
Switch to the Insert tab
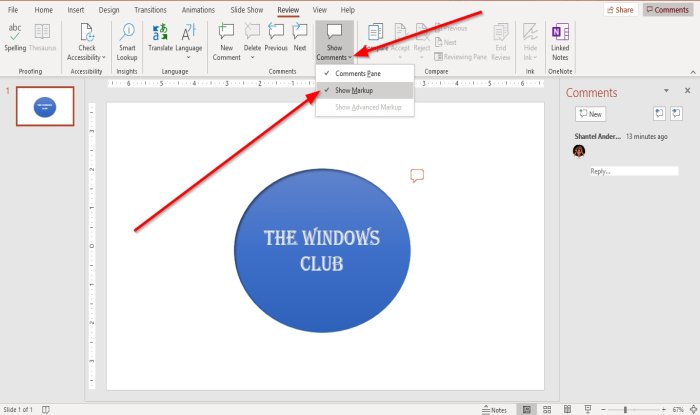click(x=75, y=10)
